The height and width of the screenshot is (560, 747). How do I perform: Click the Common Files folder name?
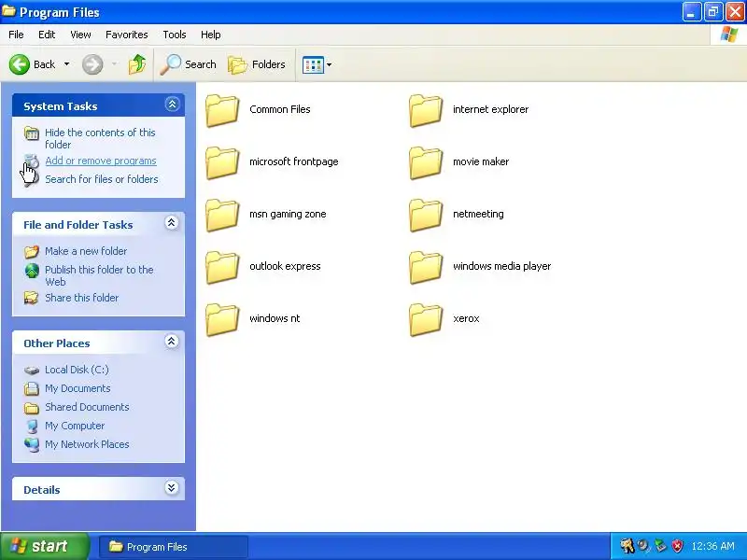point(279,109)
